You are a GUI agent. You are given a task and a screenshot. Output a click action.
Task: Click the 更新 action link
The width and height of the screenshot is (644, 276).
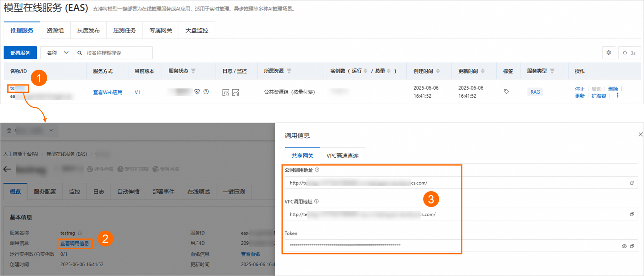pos(580,96)
